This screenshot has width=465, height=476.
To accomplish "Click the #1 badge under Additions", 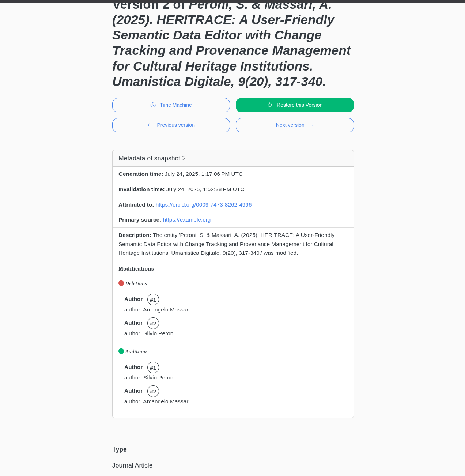I will click(x=153, y=367).
